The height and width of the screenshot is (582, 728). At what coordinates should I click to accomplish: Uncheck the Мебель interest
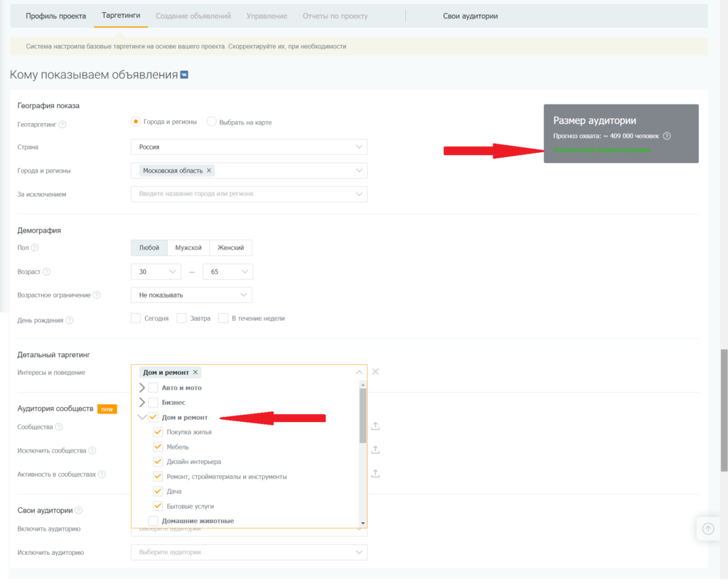click(158, 447)
